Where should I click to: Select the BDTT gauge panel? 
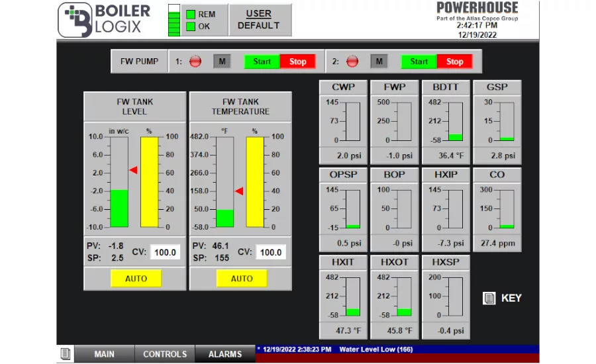(x=446, y=122)
